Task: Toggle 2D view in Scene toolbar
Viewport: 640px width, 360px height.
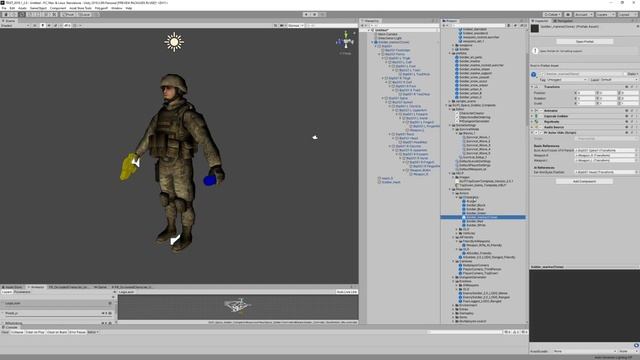Action: tap(35, 25)
